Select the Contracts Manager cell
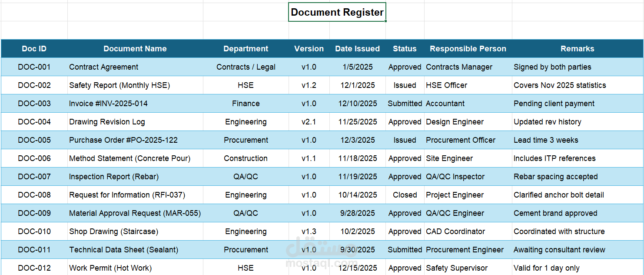 pyautogui.click(x=468, y=67)
